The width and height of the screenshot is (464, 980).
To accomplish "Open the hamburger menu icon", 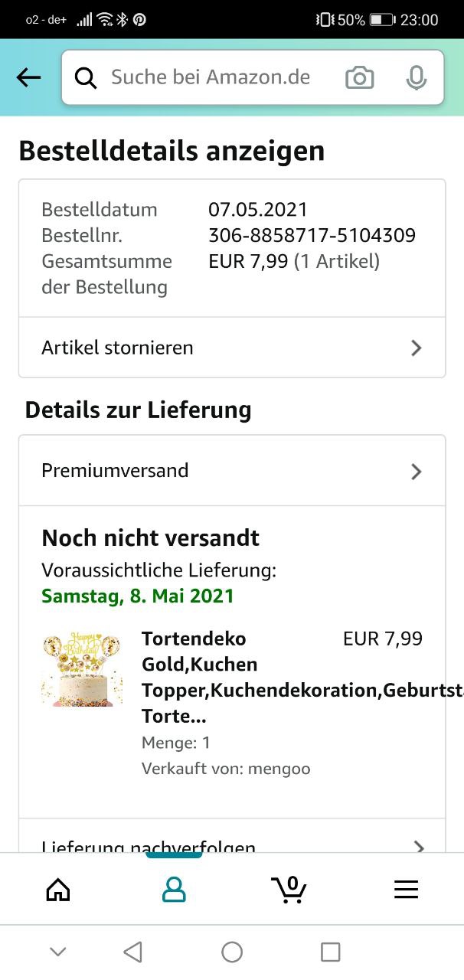I will click(406, 889).
